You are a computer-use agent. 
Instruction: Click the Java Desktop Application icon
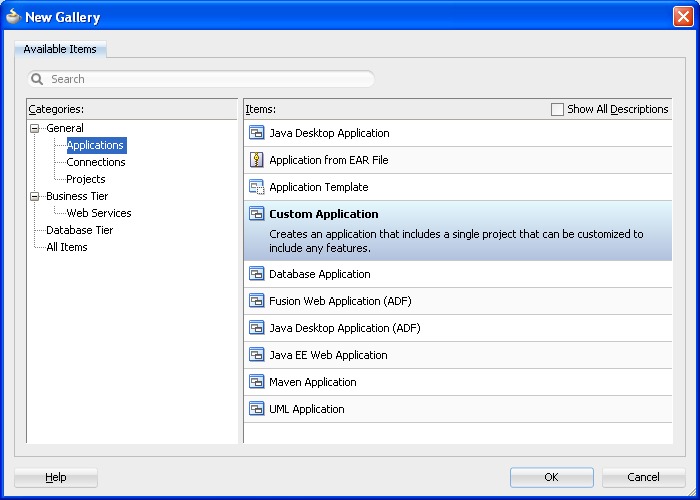(256, 133)
